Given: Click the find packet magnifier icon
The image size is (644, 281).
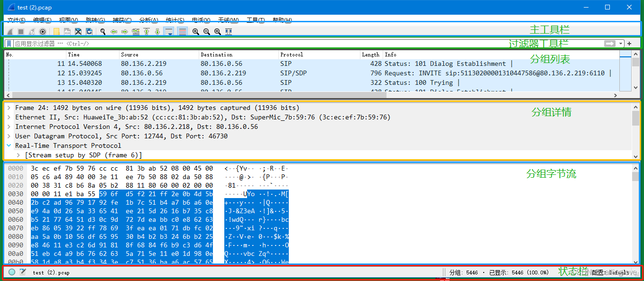Looking at the screenshot, I should pyautogui.click(x=103, y=32).
